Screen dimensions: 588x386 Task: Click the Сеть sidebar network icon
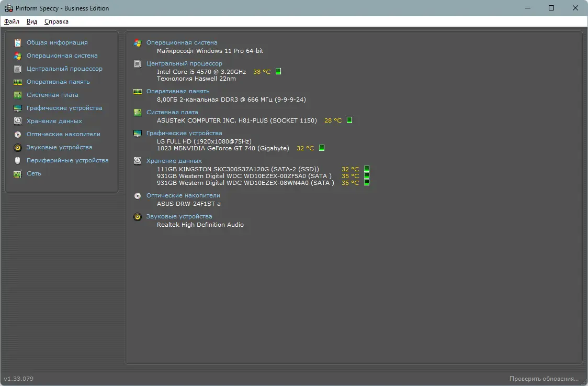(18, 173)
